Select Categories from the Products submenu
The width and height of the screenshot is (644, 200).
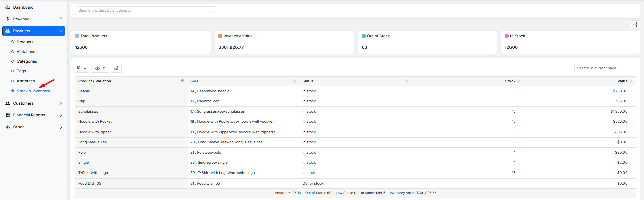[27, 61]
